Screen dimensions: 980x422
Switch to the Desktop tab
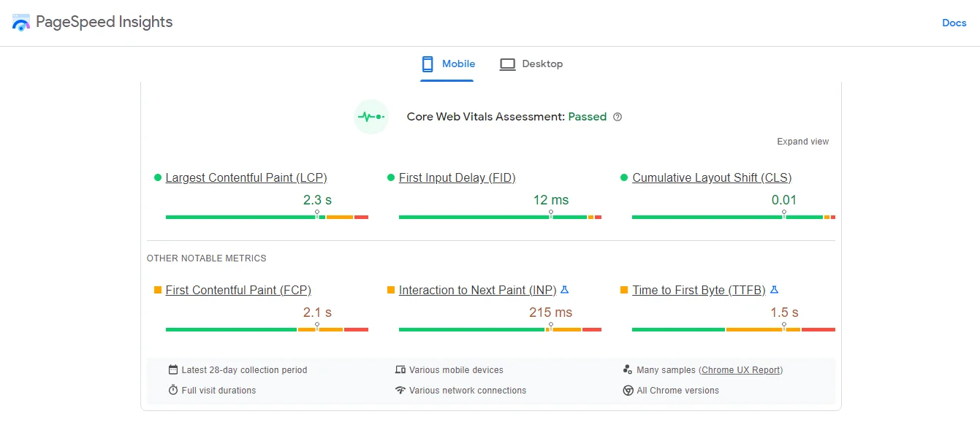[x=531, y=64]
